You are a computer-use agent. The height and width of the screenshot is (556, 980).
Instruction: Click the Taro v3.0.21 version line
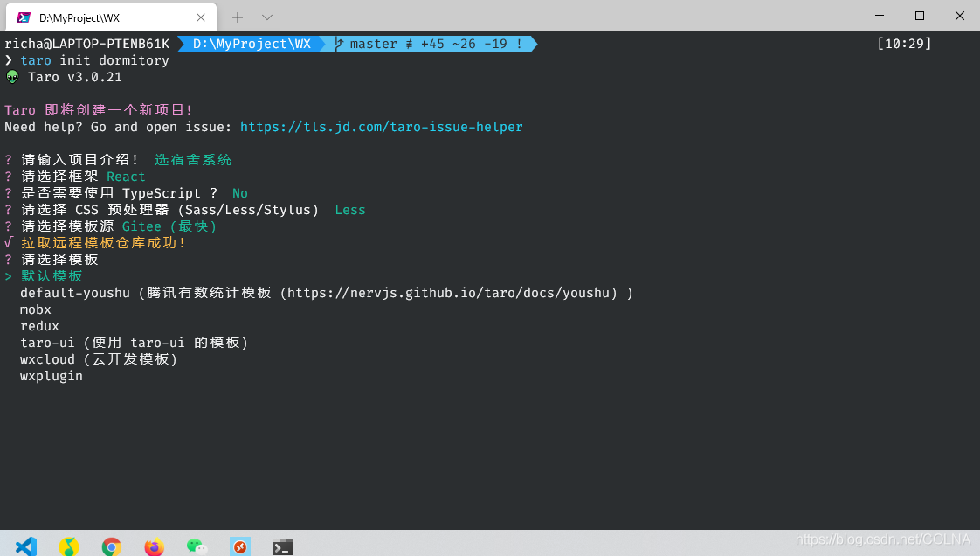pyautogui.click(x=75, y=77)
